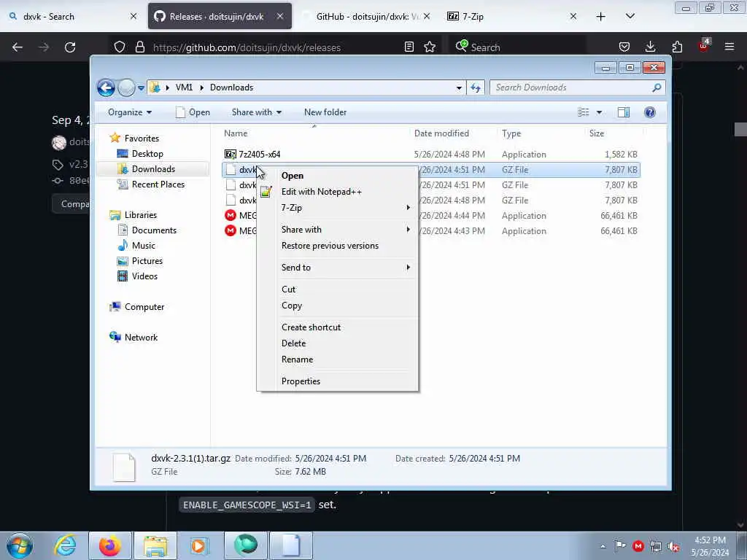Expand the Send to submenu
Viewport: 747px width, 560px height.
pyautogui.click(x=337, y=268)
